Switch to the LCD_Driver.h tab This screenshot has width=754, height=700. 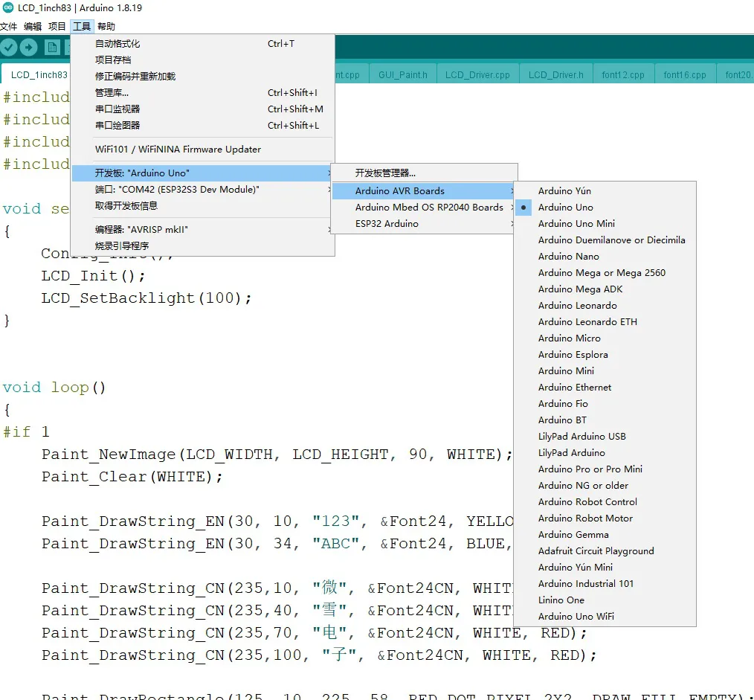pyautogui.click(x=556, y=75)
